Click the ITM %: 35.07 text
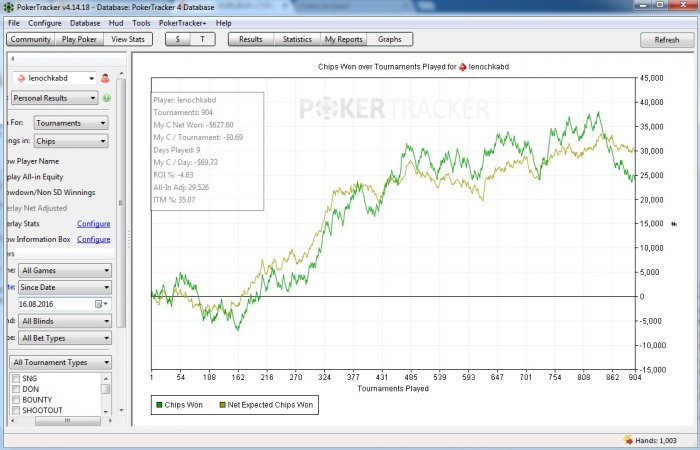Image resolution: width=700 pixels, height=450 pixels. tap(174, 200)
